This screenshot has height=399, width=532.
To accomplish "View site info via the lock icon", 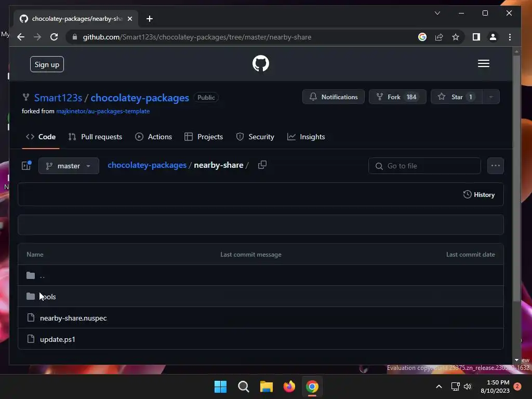I will [75, 37].
